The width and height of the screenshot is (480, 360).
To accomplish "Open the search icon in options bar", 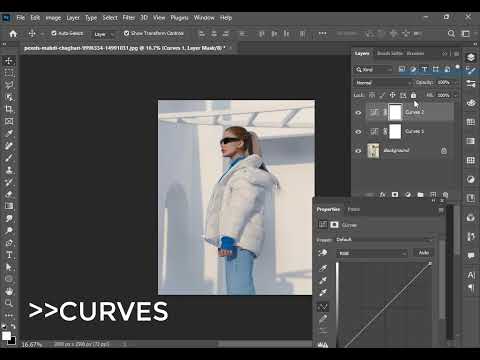I will pyautogui.click(x=451, y=34).
